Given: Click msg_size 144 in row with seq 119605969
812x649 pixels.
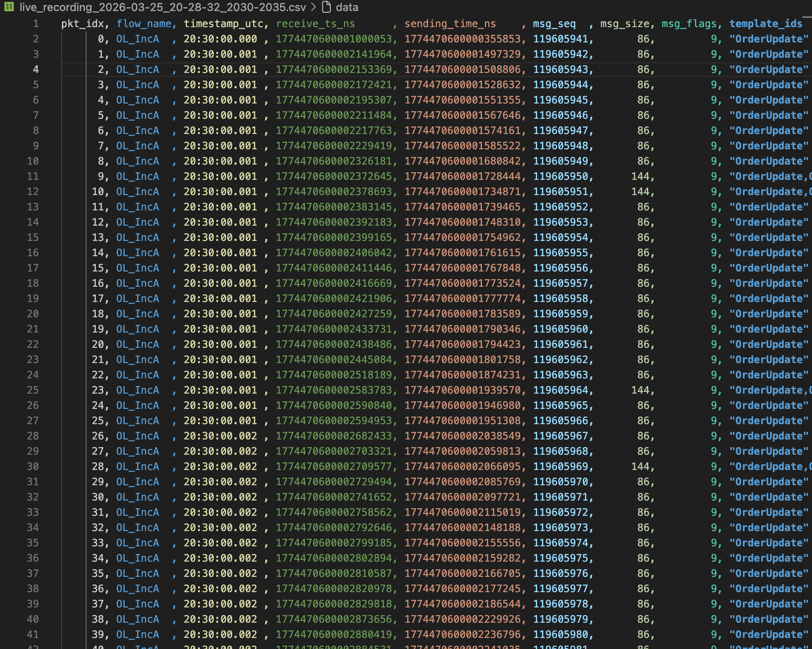Looking at the screenshot, I should pos(640,467).
